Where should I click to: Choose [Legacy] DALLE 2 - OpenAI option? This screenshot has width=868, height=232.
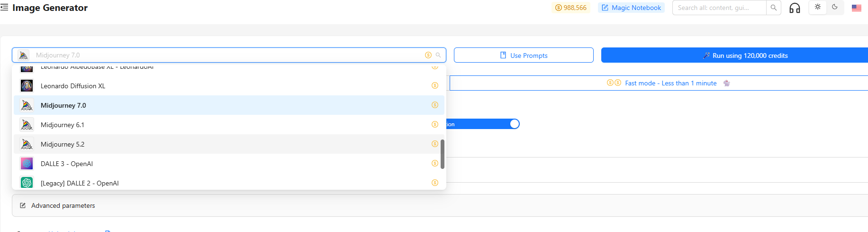80,183
